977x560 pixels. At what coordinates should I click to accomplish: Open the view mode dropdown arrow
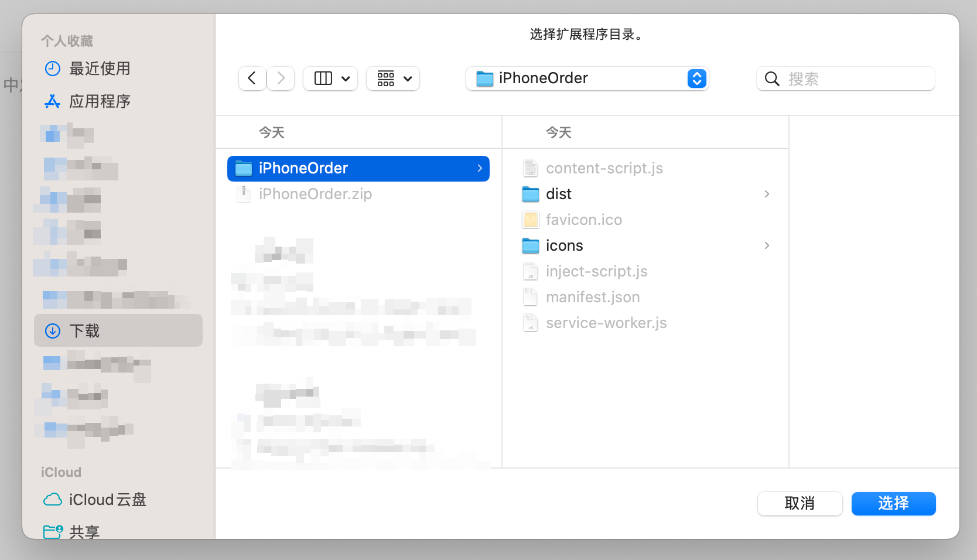coord(346,78)
